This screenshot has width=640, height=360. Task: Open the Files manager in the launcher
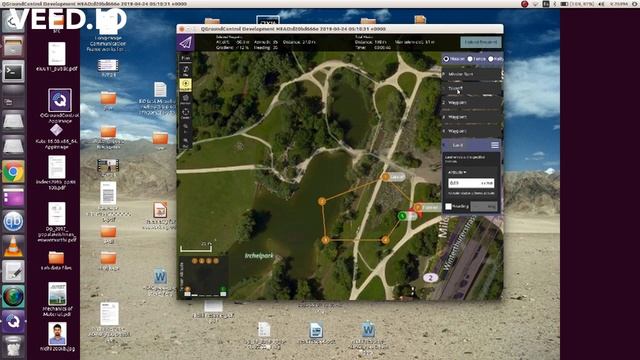pos(13,47)
